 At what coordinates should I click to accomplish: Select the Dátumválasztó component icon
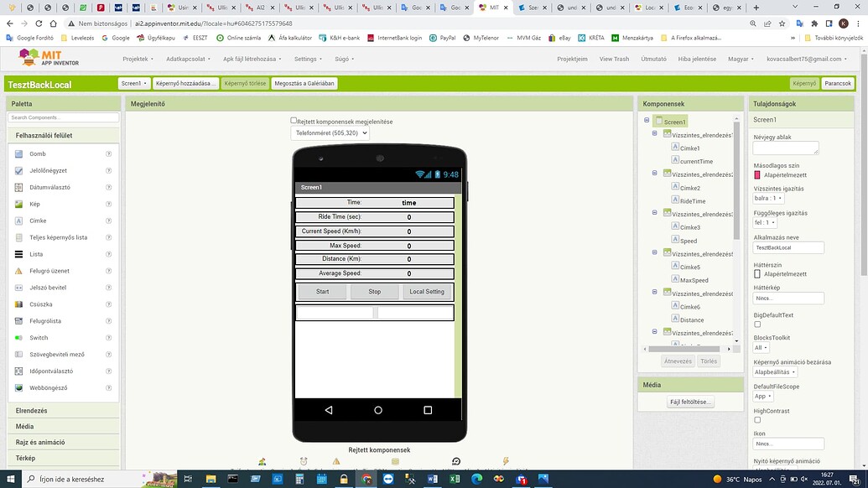click(18, 187)
